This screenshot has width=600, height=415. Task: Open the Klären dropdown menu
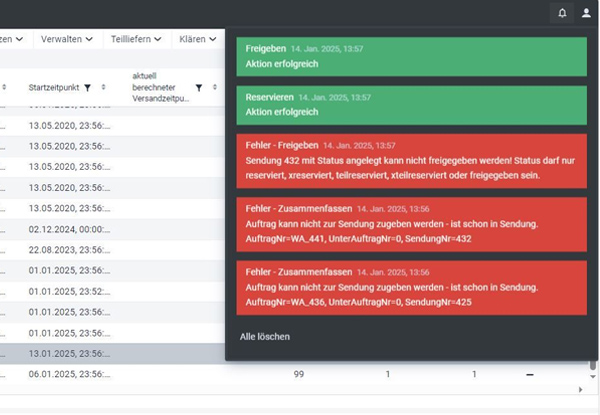tap(198, 39)
